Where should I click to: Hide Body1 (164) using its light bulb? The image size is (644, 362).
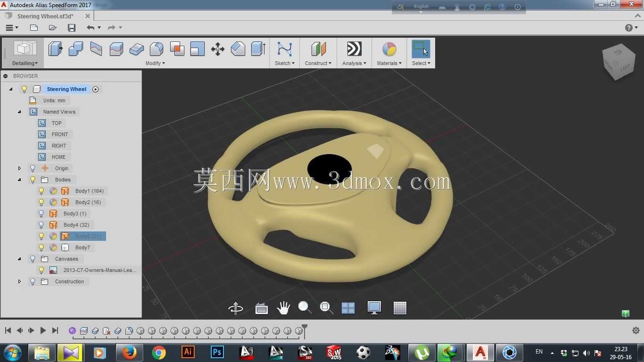coord(41,191)
